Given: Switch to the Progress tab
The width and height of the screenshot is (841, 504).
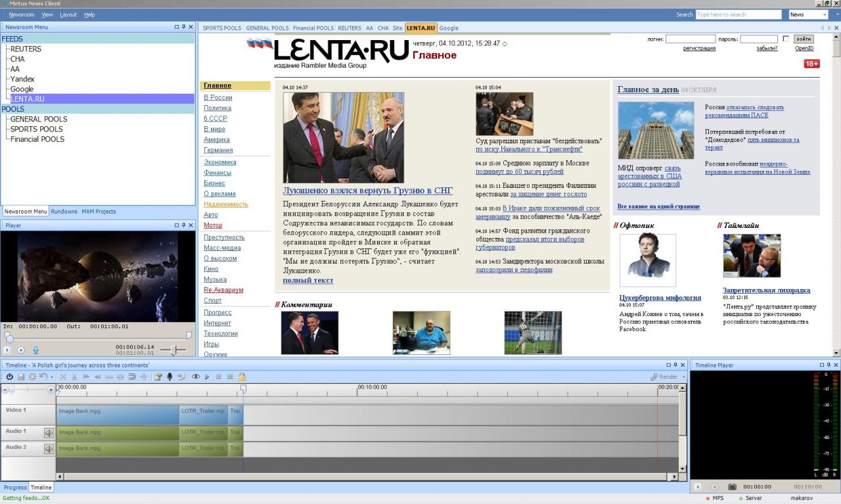Looking at the screenshot, I should [15, 488].
